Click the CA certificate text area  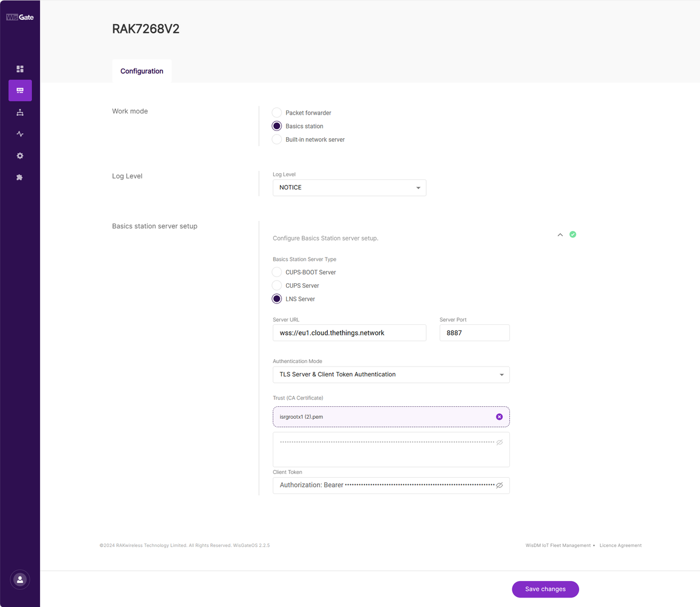391,450
